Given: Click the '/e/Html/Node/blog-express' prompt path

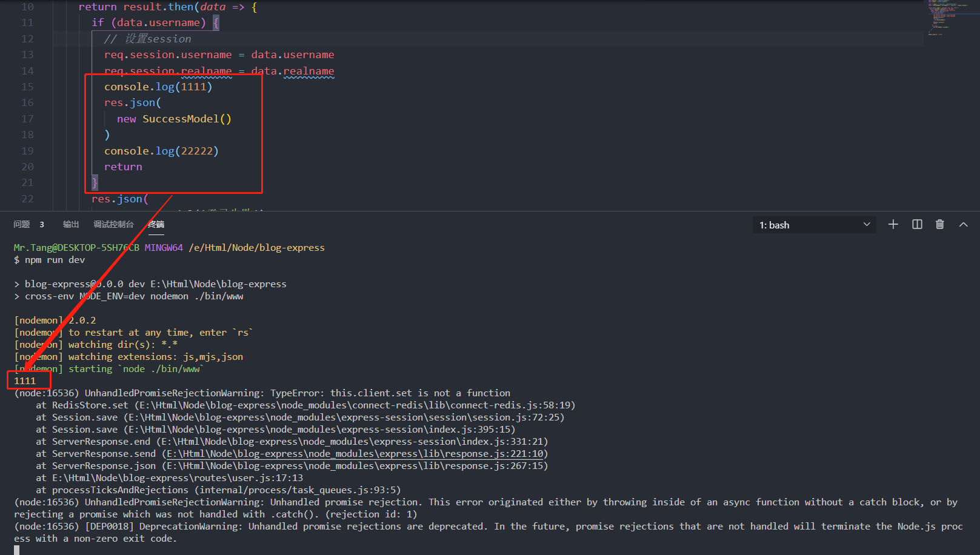Looking at the screenshot, I should pyautogui.click(x=257, y=248).
